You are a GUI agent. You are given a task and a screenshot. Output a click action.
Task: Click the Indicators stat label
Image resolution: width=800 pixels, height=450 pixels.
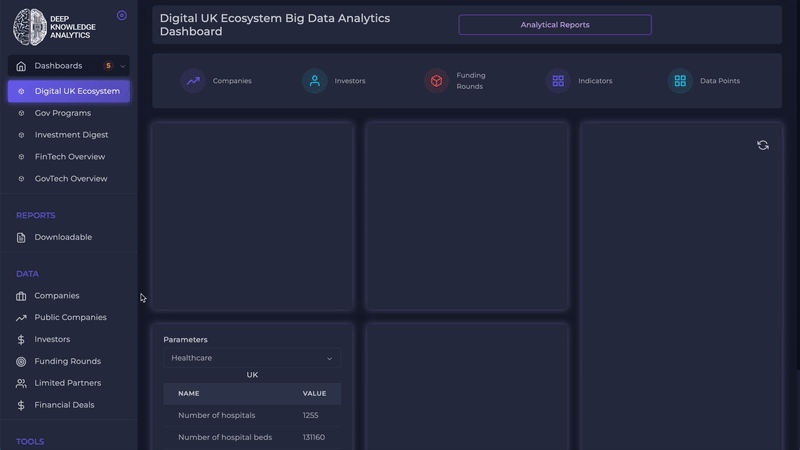595,81
